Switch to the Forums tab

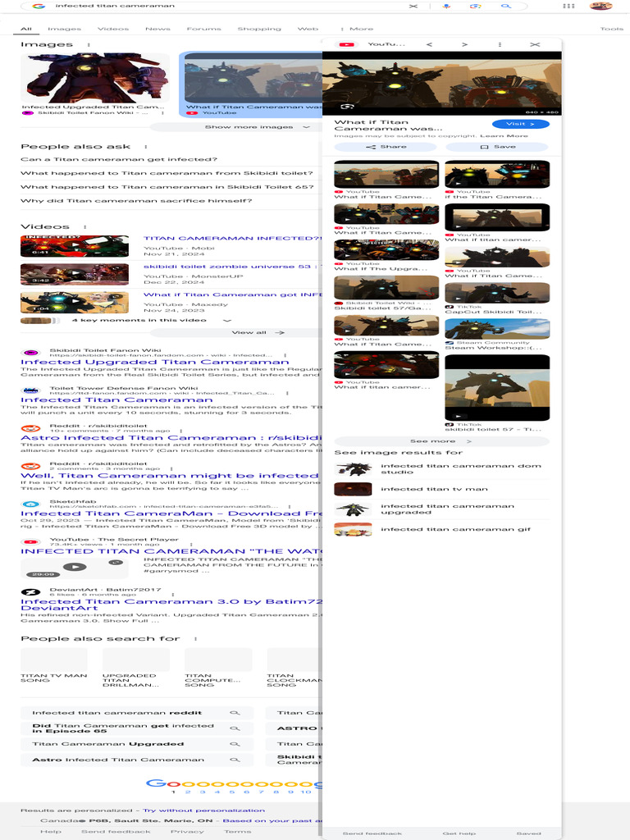(203, 29)
